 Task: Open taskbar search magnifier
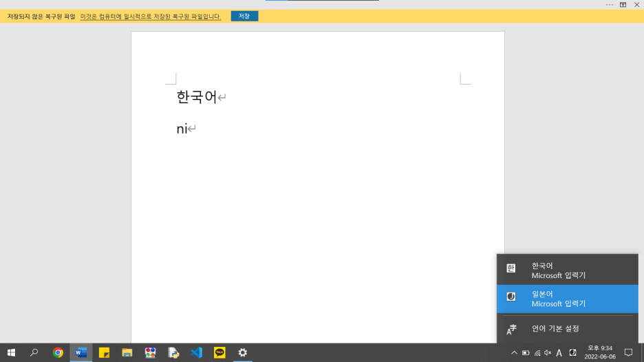pyautogui.click(x=34, y=352)
